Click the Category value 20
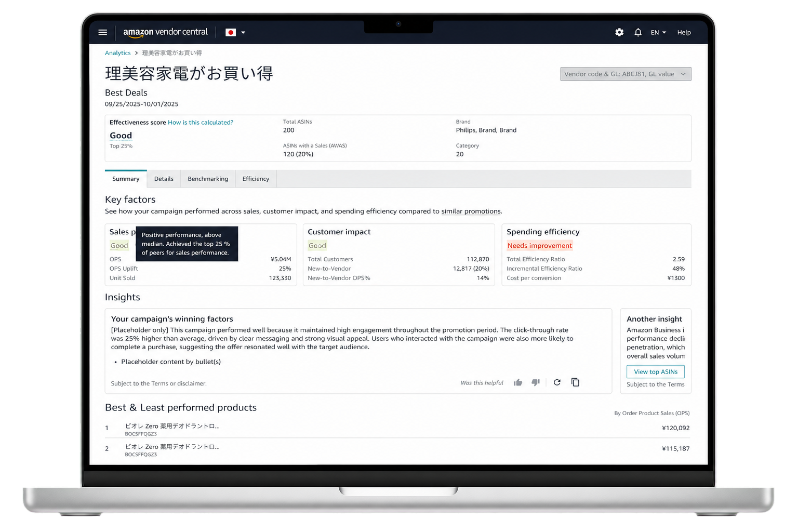Screen dimensions: 798x532 point(460,154)
